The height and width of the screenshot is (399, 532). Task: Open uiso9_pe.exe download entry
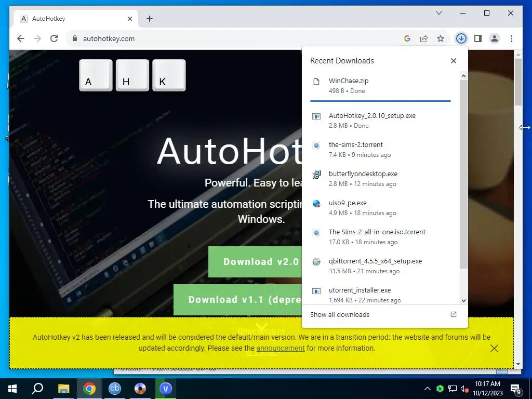(380, 208)
